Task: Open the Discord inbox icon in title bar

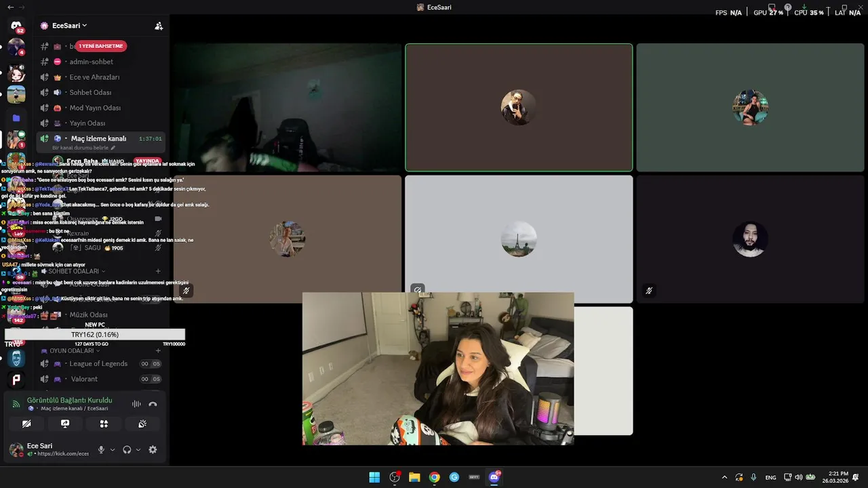Action: (772, 7)
